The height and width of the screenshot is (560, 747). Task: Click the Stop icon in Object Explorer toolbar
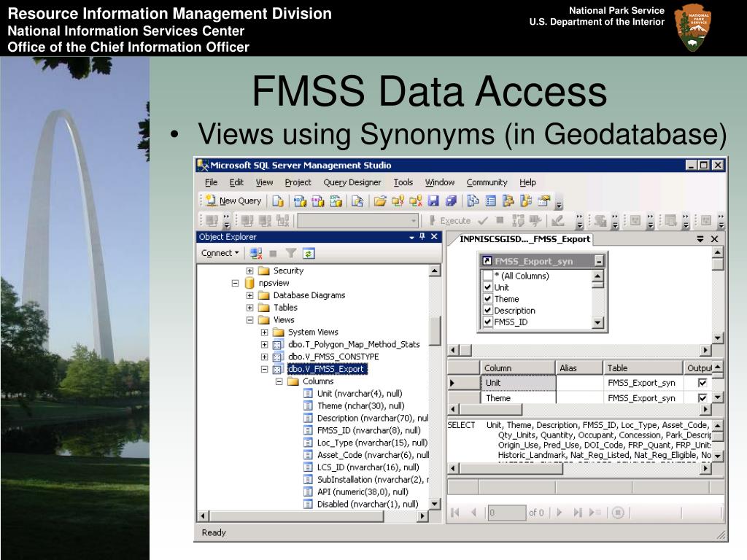273,253
